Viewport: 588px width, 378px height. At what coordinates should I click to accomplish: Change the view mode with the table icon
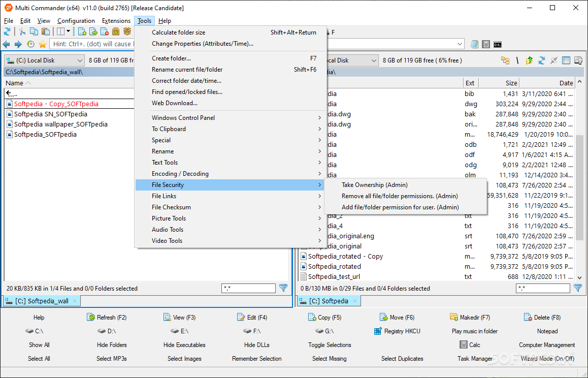point(566,60)
